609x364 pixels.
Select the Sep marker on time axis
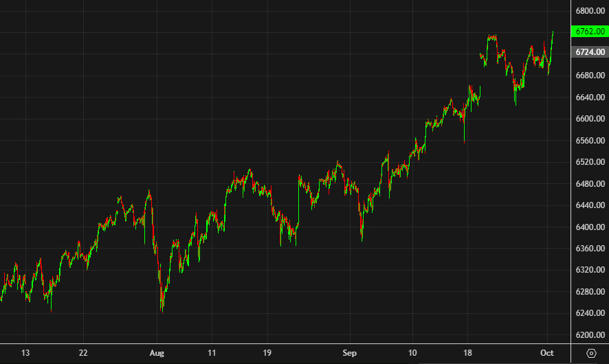click(350, 353)
